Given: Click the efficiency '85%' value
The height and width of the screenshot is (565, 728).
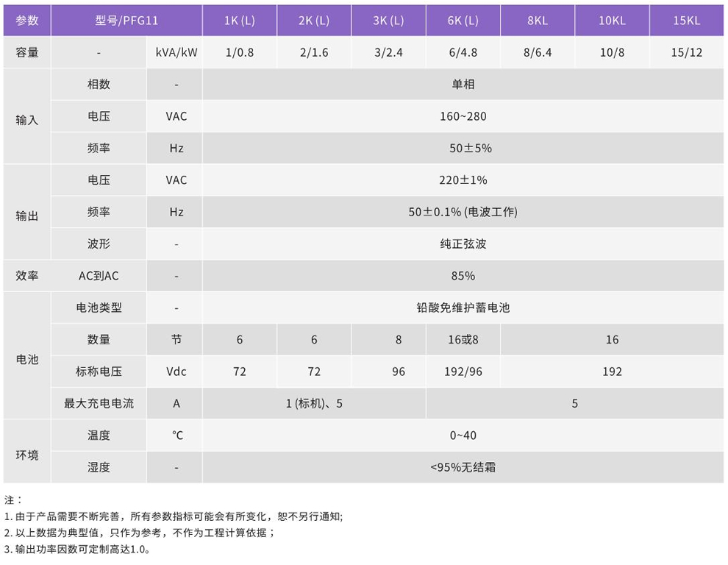Looking at the screenshot, I should click(x=463, y=276).
